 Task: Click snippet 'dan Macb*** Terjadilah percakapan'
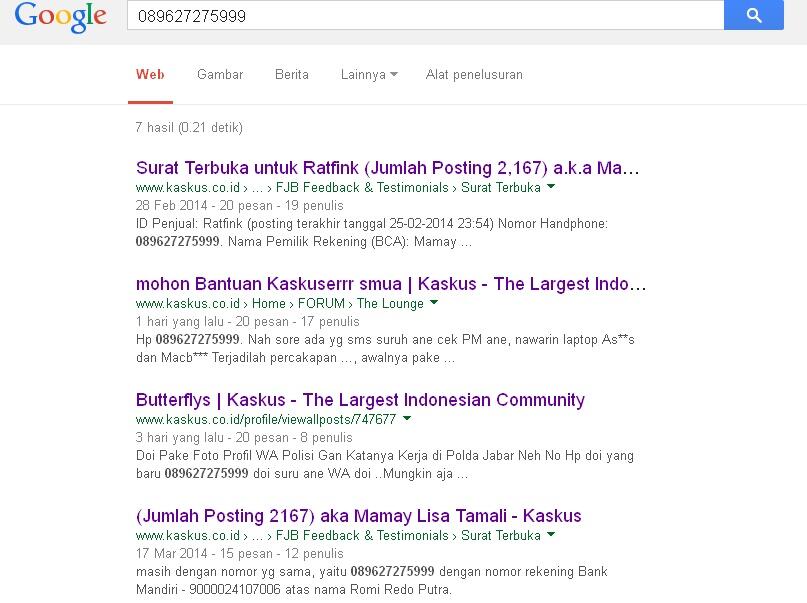click(x=295, y=358)
